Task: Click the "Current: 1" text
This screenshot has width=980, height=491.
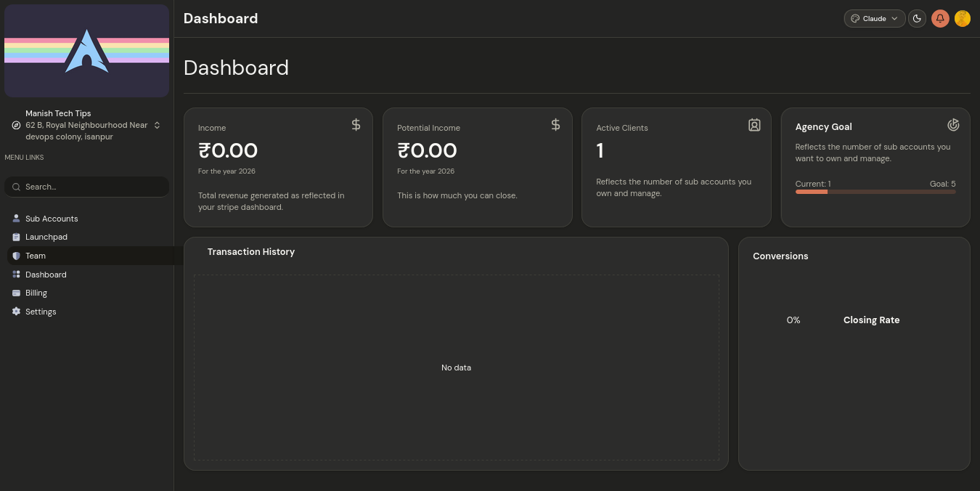Action: click(813, 184)
